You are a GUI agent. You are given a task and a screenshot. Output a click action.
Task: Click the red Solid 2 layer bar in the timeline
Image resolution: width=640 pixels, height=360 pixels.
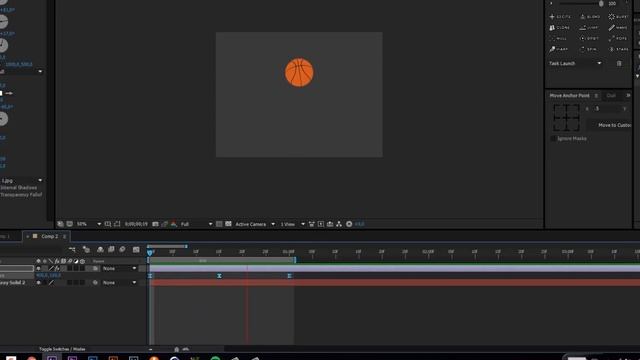[394, 282]
